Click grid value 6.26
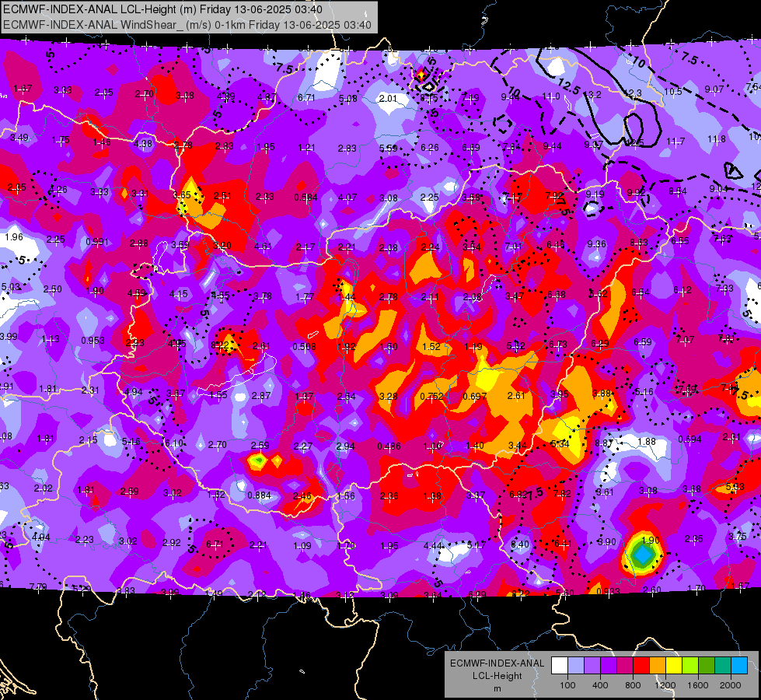The width and height of the screenshot is (761, 700). coord(430,147)
